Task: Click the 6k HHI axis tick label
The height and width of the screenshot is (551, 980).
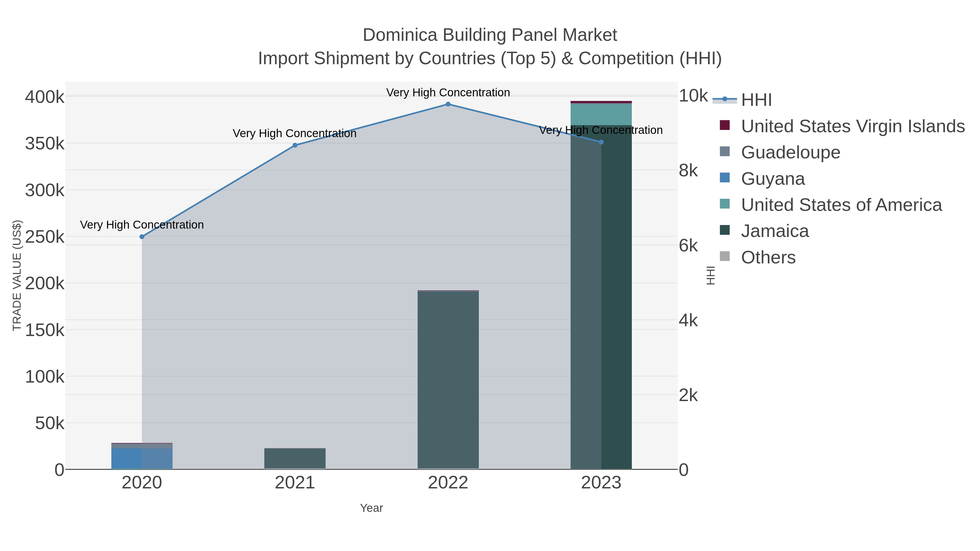Action: (688, 246)
